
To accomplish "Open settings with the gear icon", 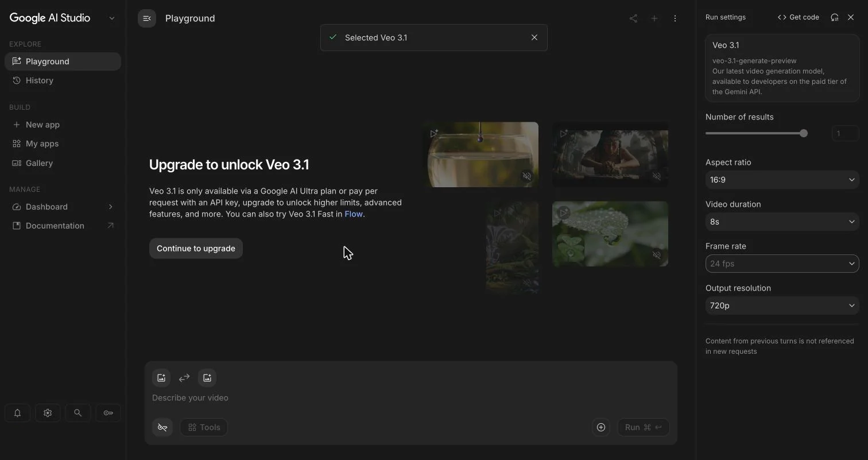I will click(x=48, y=413).
